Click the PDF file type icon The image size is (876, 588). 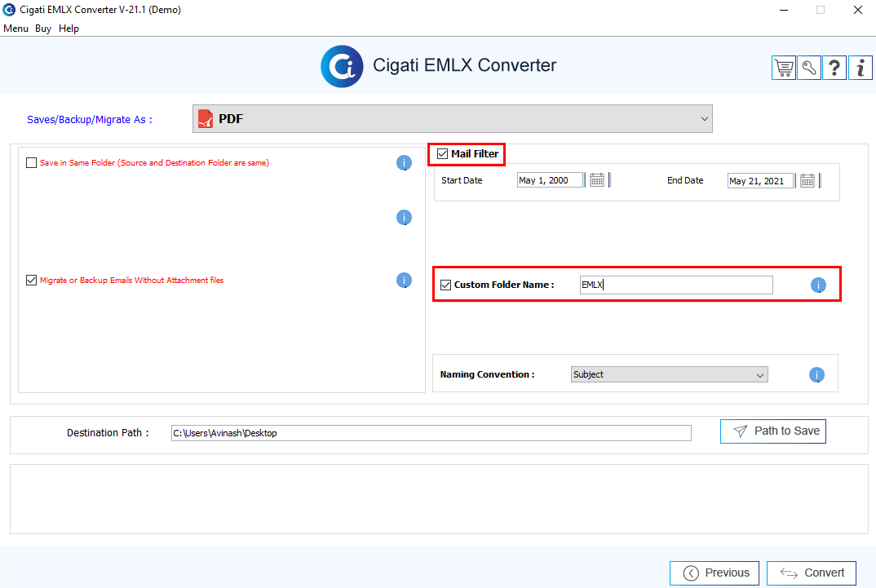206,118
